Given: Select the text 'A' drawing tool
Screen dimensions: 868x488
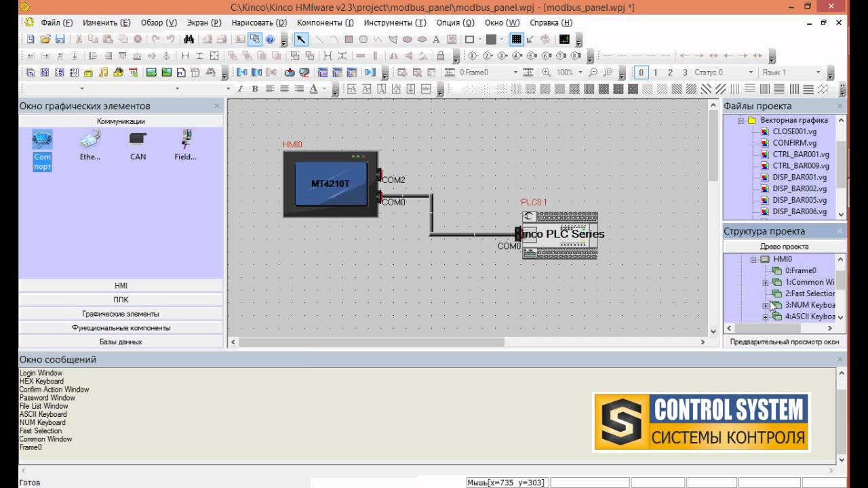Looking at the screenshot, I should (436, 39).
